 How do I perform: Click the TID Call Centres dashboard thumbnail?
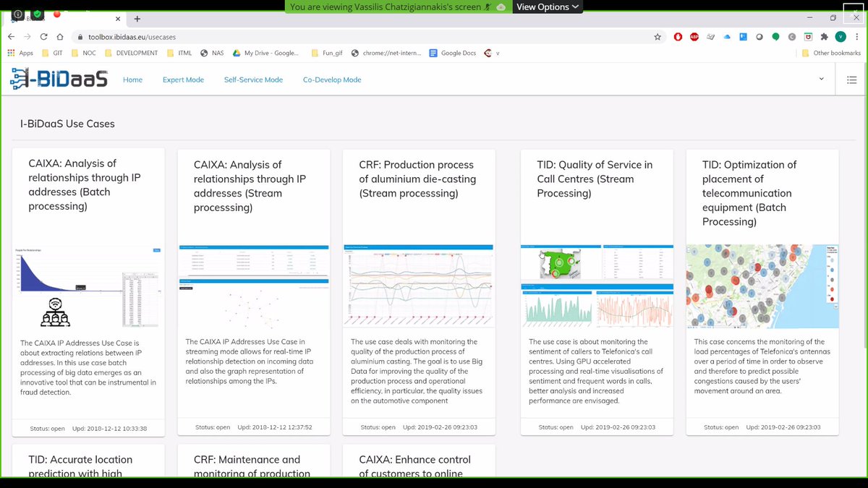tap(597, 286)
